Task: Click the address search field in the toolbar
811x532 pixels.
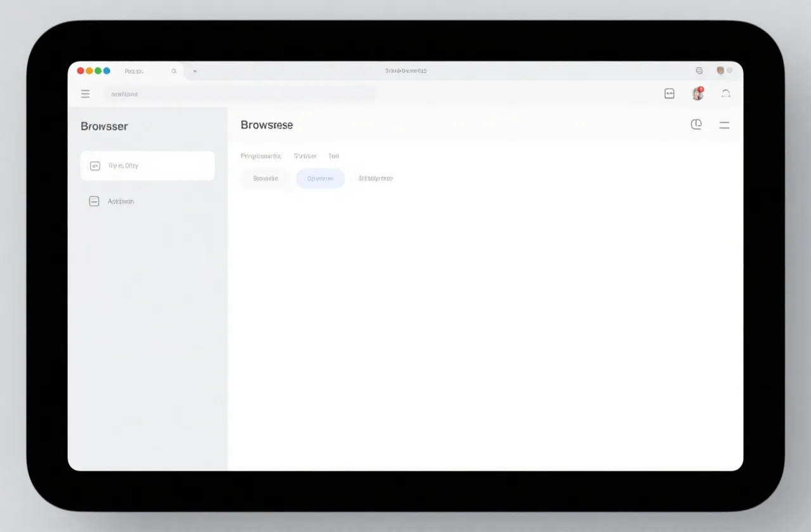Action: tap(241, 94)
